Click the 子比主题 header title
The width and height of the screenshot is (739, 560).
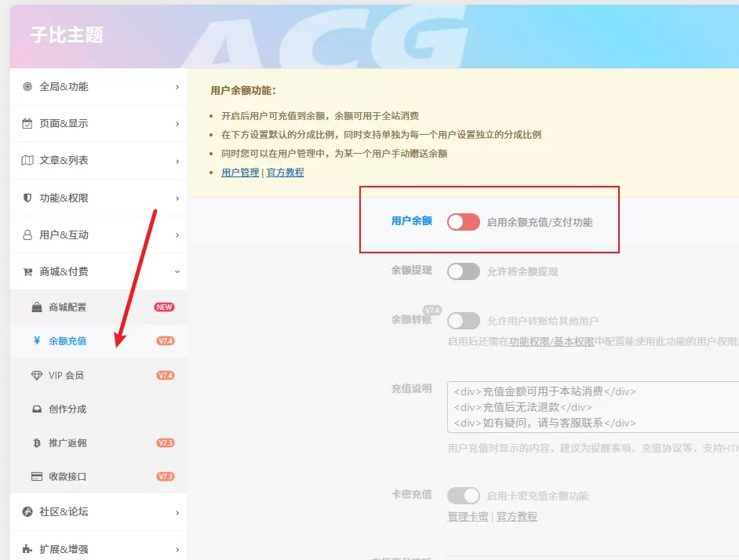67,35
